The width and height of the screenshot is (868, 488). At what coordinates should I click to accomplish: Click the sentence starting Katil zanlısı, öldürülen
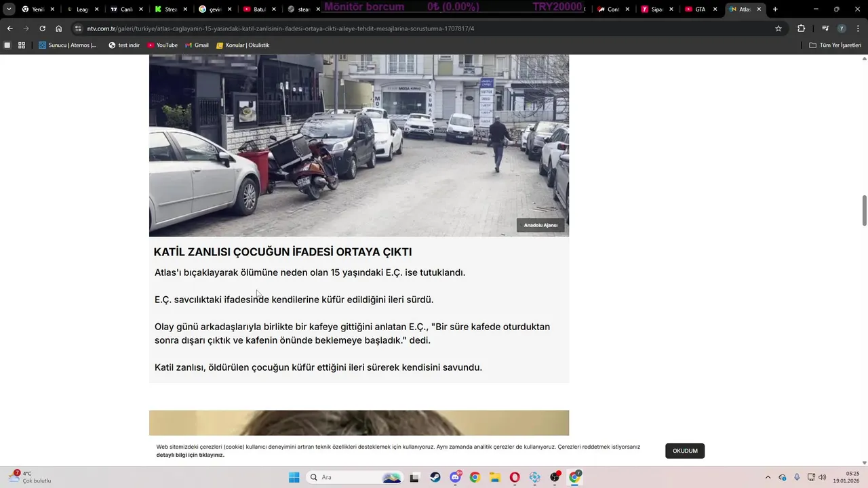tap(318, 367)
